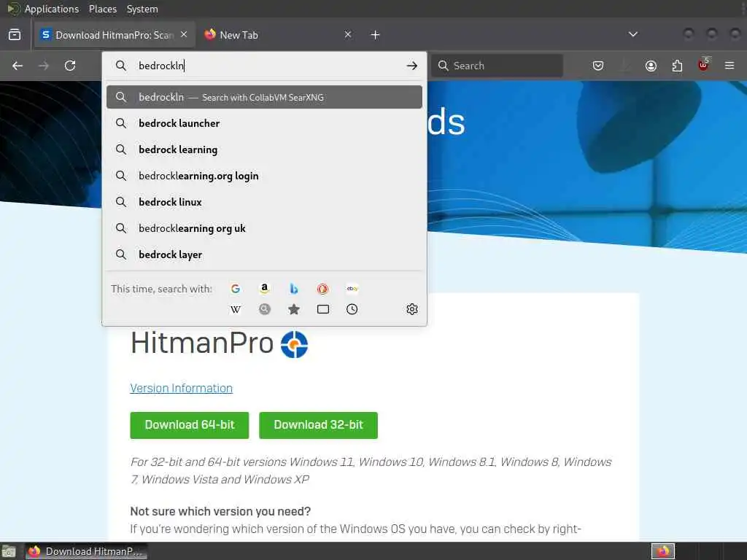Screen dimensions: 747x560
Task: Search this time with SearXNG icon
Action: pyautogui.click(x=264, y=309)
